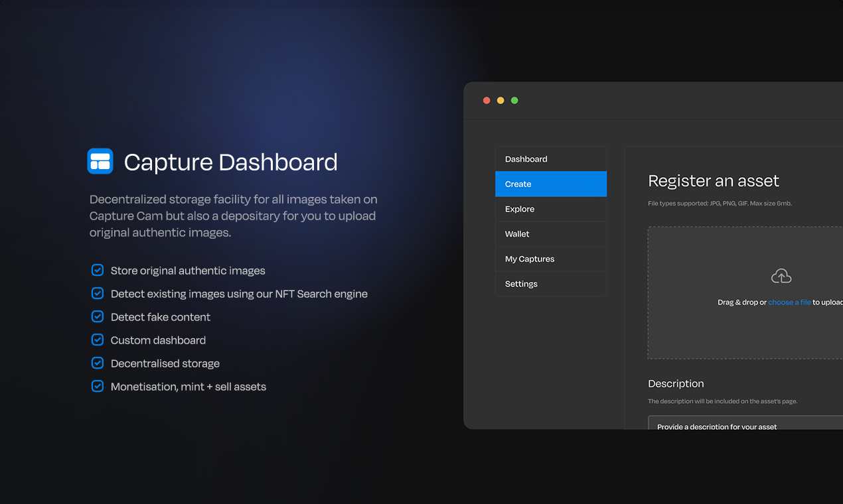This screenshot has width=843, height=504.
Task: Open the Settings sidebar item
Action: [x=551, y=284]
